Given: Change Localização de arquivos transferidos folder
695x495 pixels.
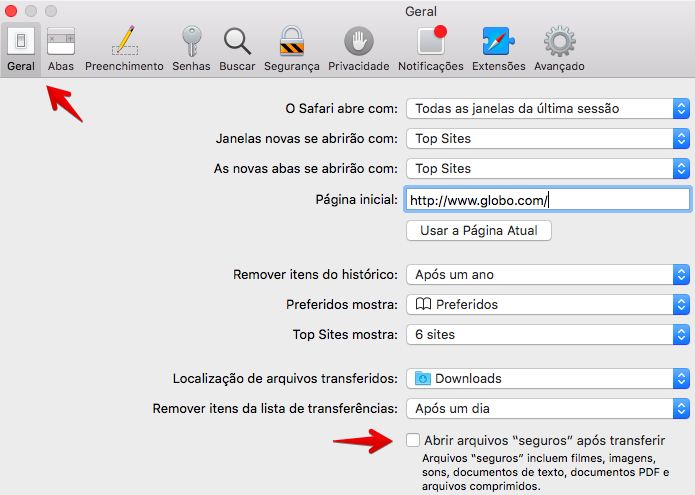Looking at the screenshot, I should click(x=548, y=379).
